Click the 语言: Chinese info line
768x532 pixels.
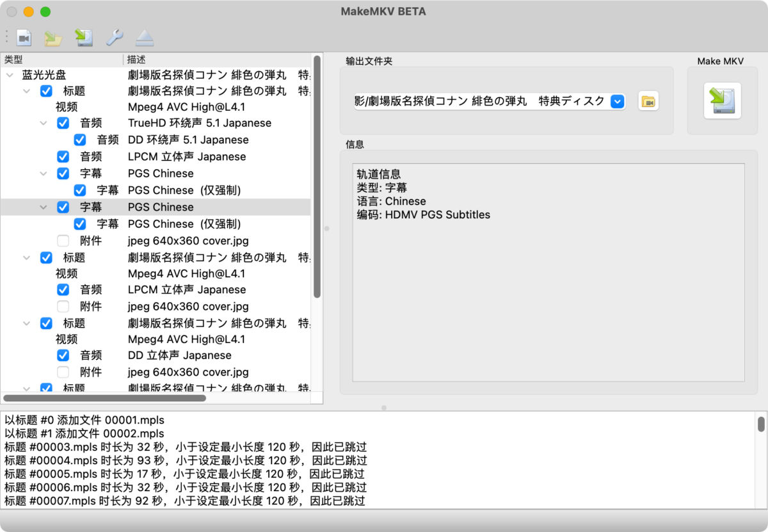(x=391, y=201)
